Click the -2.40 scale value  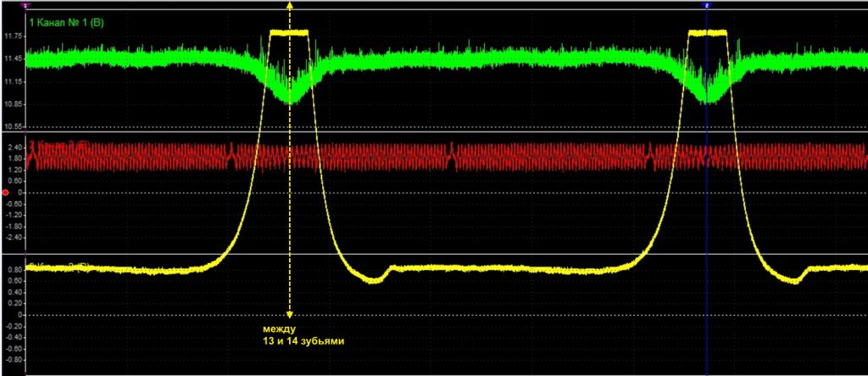tap(15, 238)
